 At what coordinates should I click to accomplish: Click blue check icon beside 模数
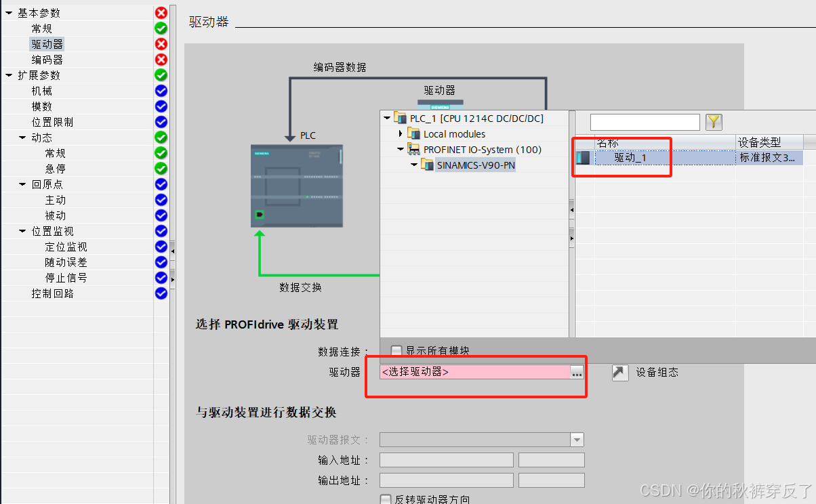tap(161, 106)
